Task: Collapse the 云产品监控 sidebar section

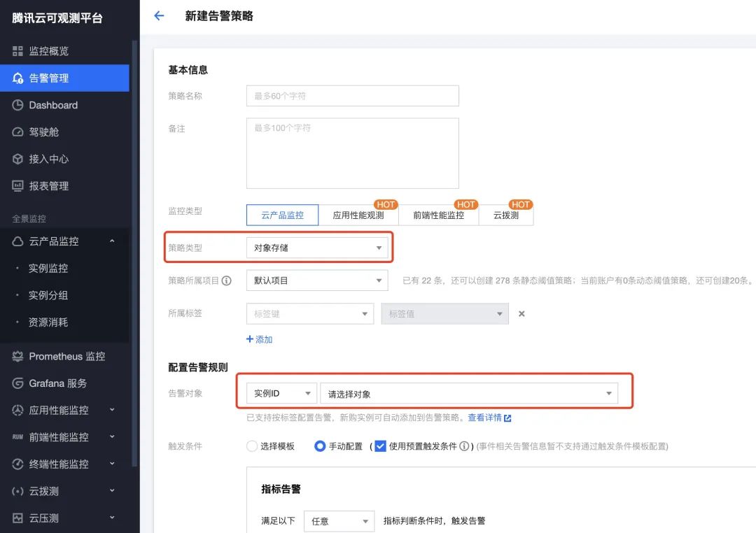Action: 112,241
